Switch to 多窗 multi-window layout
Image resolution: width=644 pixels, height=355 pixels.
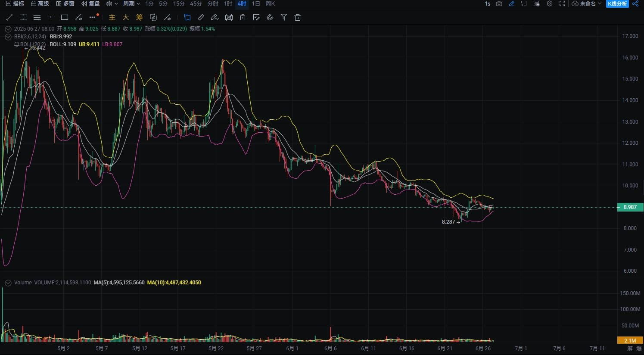point(65,3)
